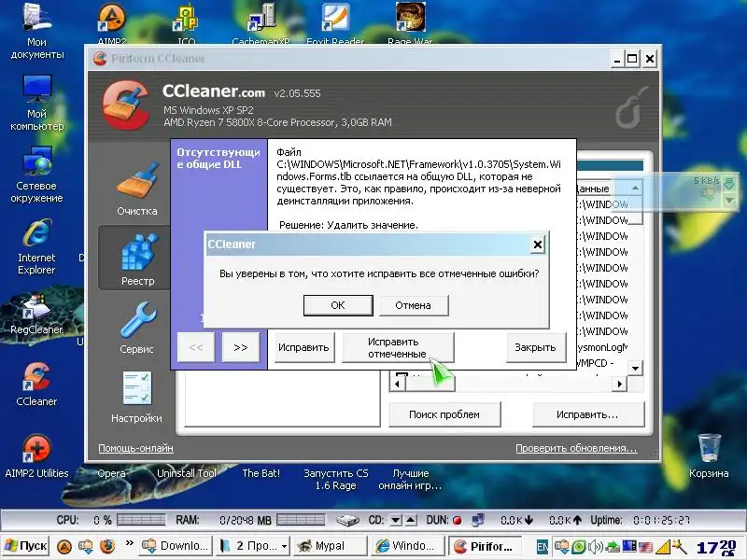
Task: Click Поиск проблем button
Action: (444, 414)
